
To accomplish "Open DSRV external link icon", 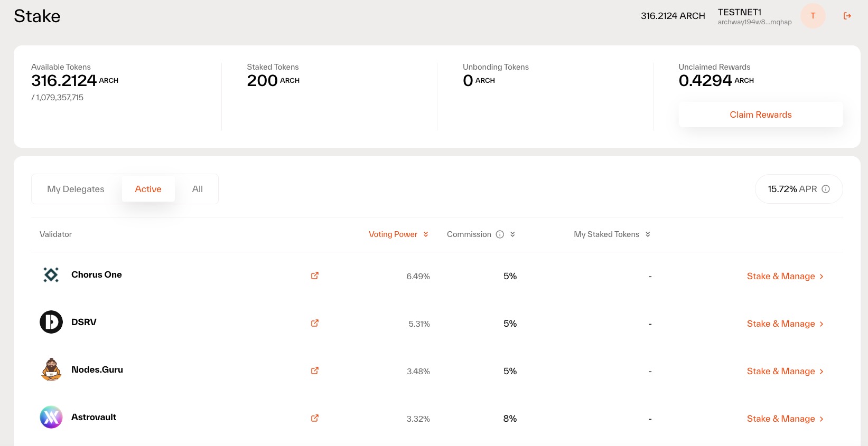I will click(x=315, y=323).
